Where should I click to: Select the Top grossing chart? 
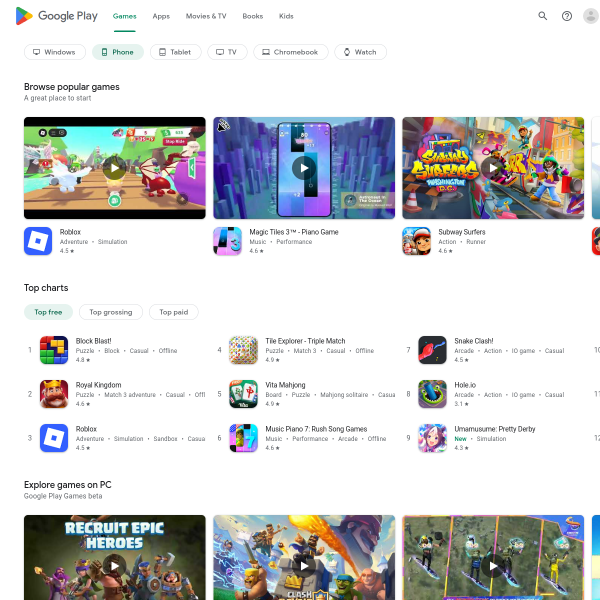click(111, 312)
